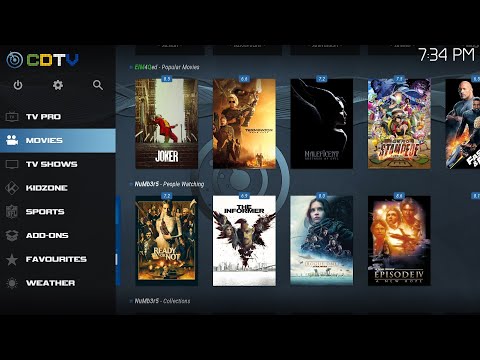This screenshot has height=360, width=480.
Task: Click the camera icon beside Movies
Action: point(12,140)
